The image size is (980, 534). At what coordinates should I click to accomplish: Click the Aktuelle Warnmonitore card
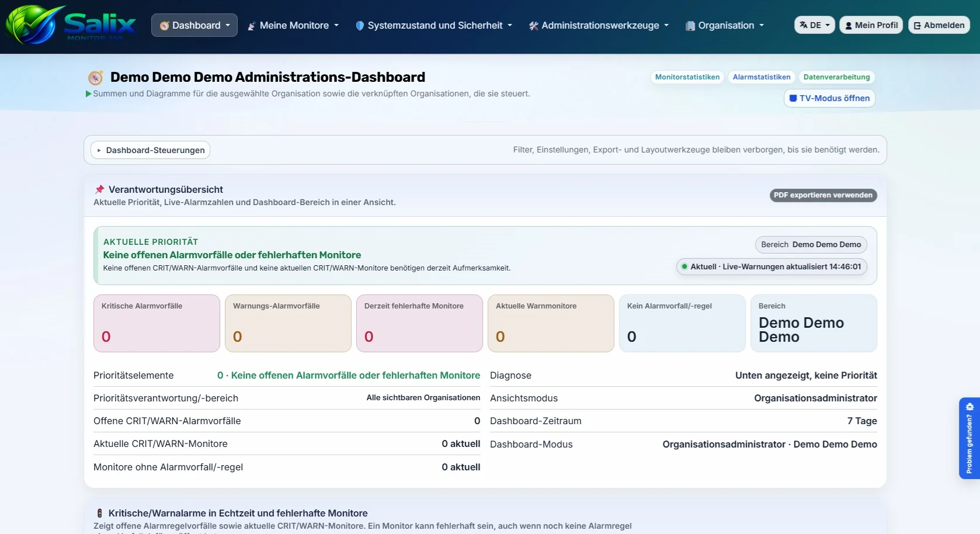tap(551, 323)
